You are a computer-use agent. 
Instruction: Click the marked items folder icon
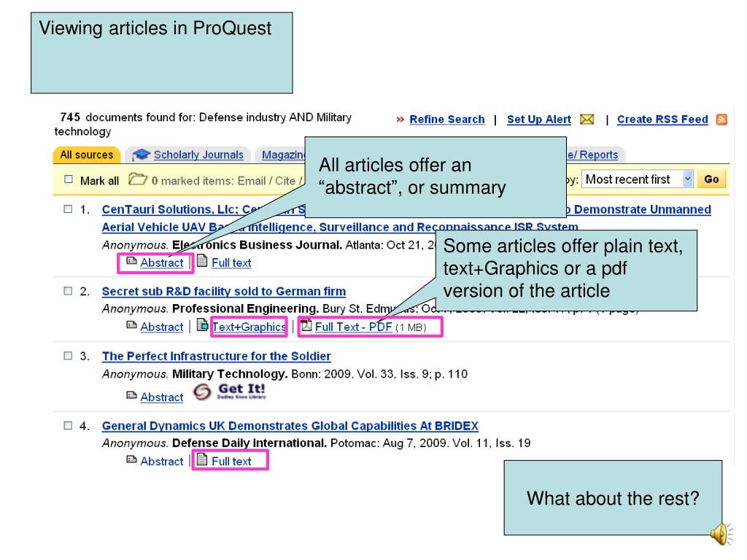click(x=138, y=179)
